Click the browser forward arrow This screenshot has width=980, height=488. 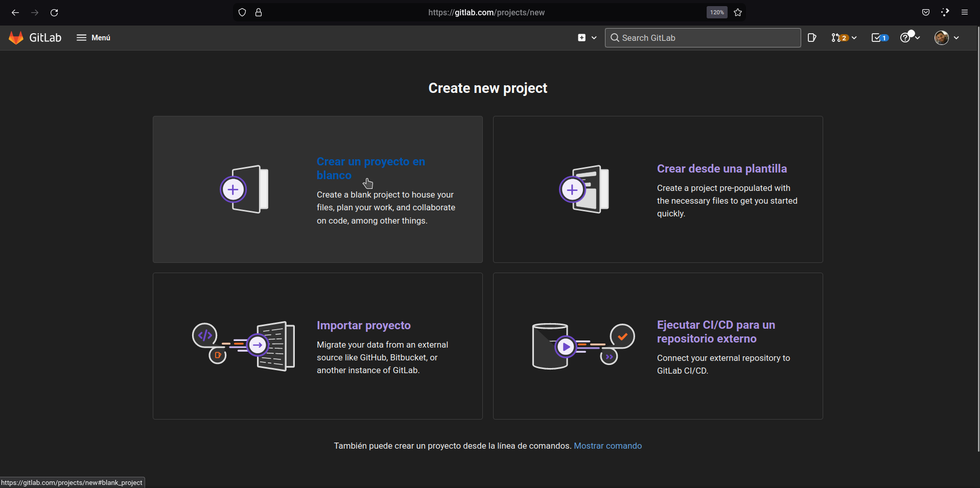[35, 12]
